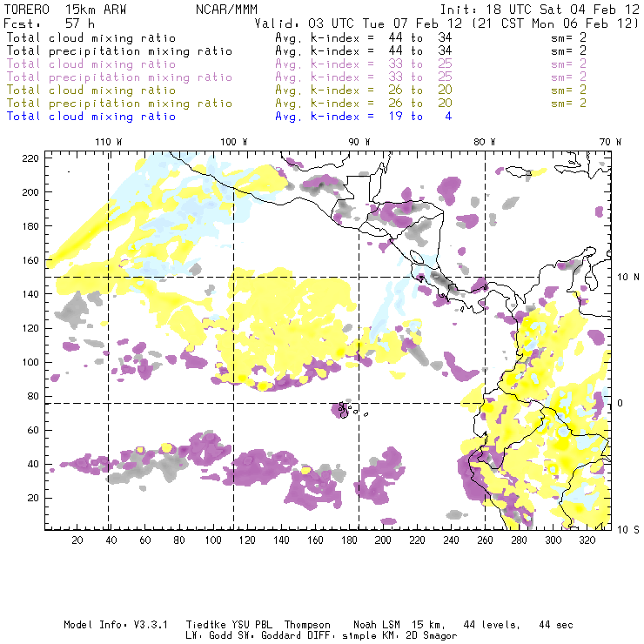Image resolution: width=644 pixels, height=644 pixels.
Task: Click the purple "Avg. k-index = 33 to 25" cloud row
Action: [364, 64]
